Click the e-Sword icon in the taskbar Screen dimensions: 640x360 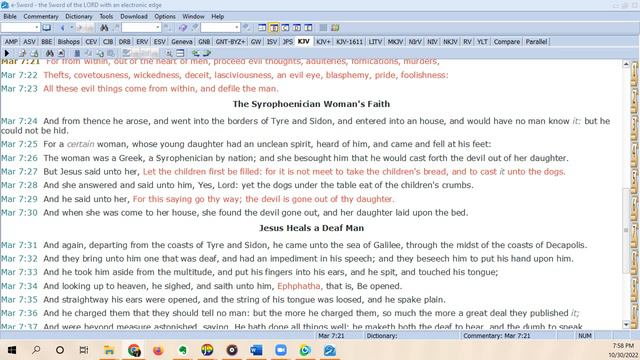330,350
